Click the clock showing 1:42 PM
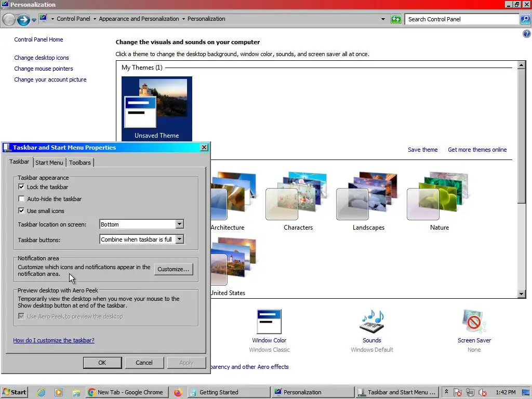 (x=506, y=392)
